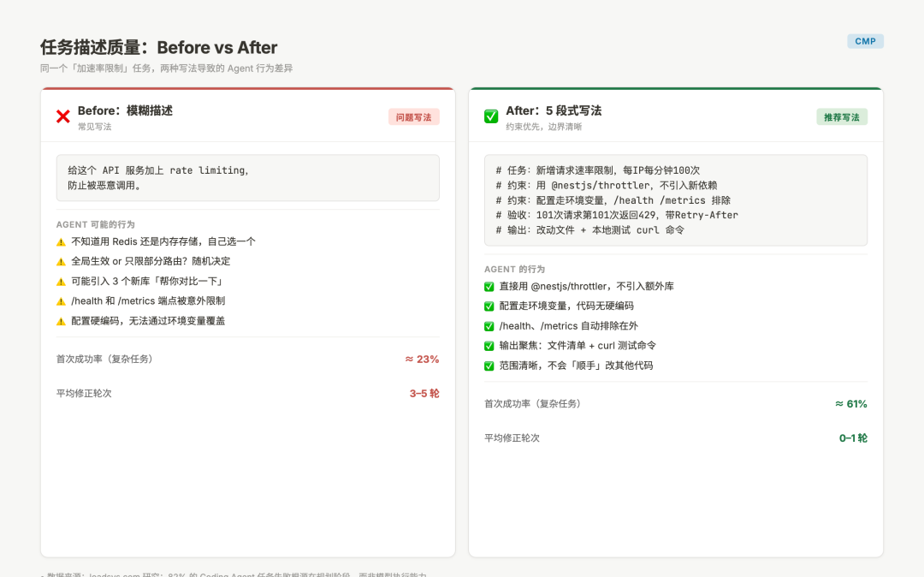
Task: Click code line # 约束：配置走环境变量
Action: tap(613, 200)
